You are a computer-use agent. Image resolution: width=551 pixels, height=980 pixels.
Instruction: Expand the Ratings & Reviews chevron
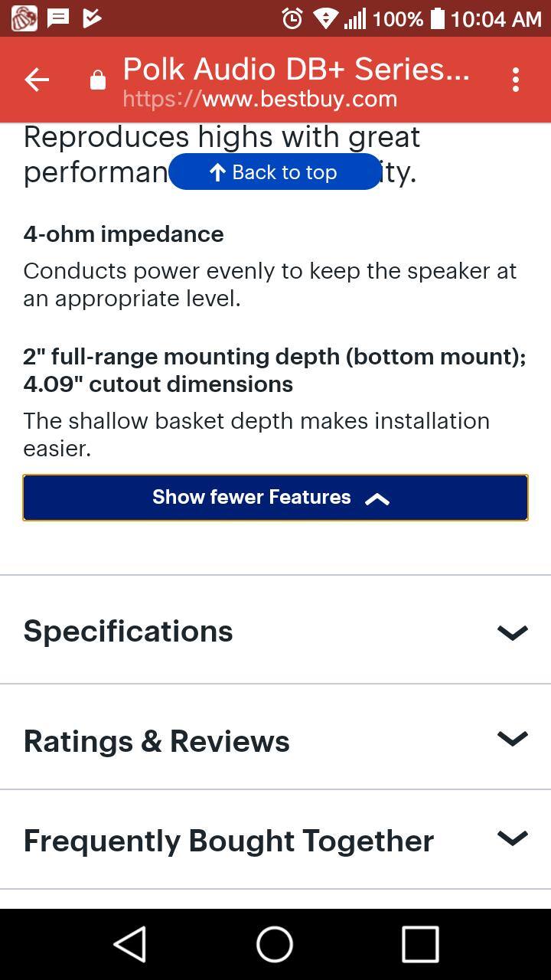pyautogui.click(x=512, y=738)
